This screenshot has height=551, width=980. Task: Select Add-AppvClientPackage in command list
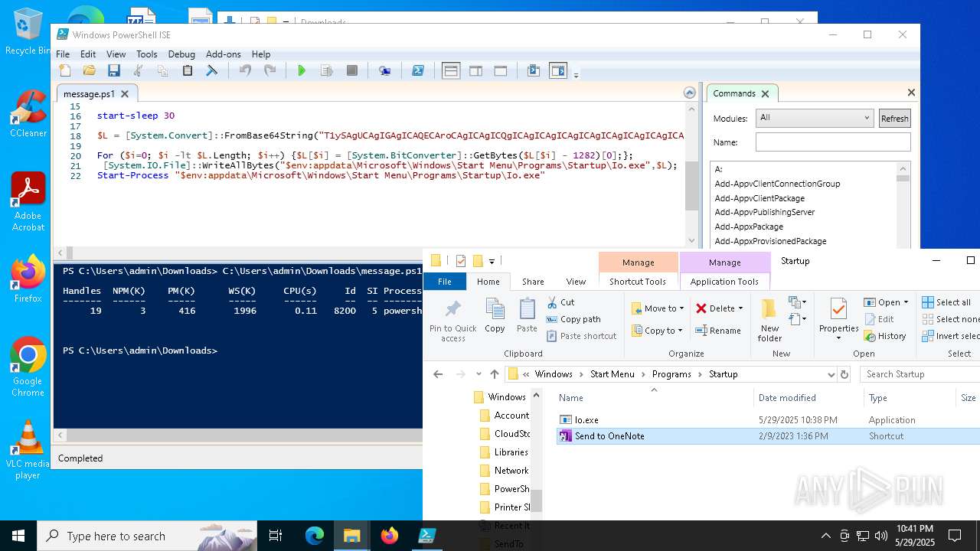[759, 198]
